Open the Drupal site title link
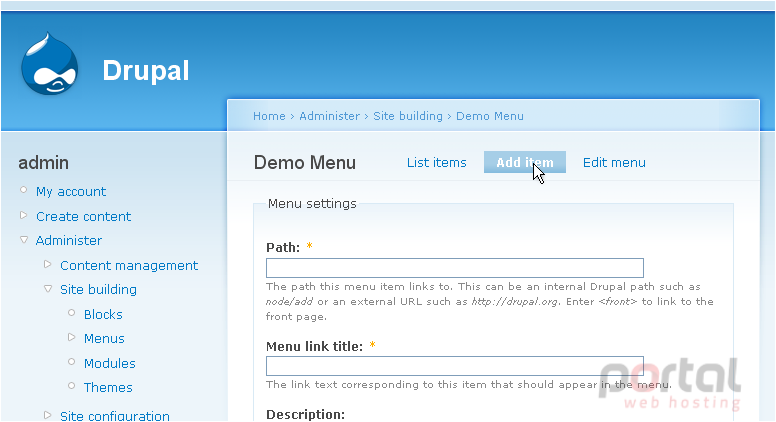 pyautogui.click(x=146, y=71)
